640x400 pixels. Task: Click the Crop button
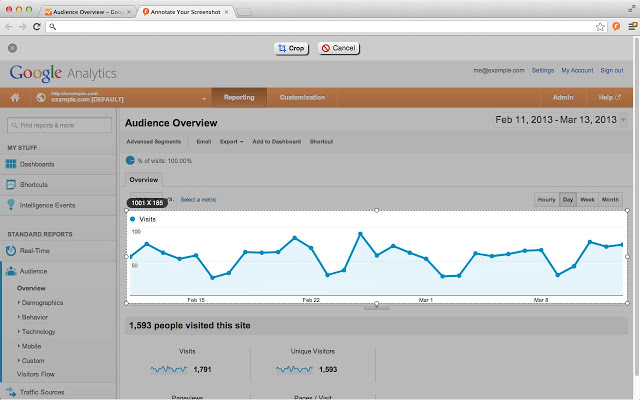[291, 48]
